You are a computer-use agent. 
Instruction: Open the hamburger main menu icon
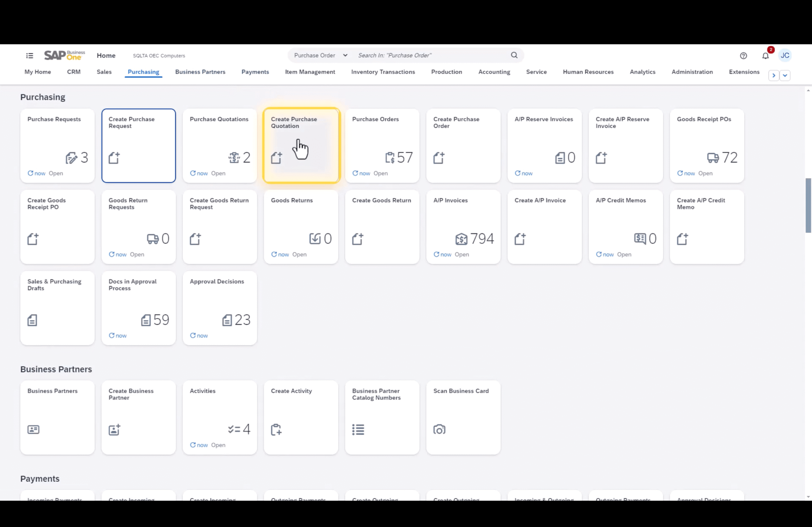click(30, 55)
